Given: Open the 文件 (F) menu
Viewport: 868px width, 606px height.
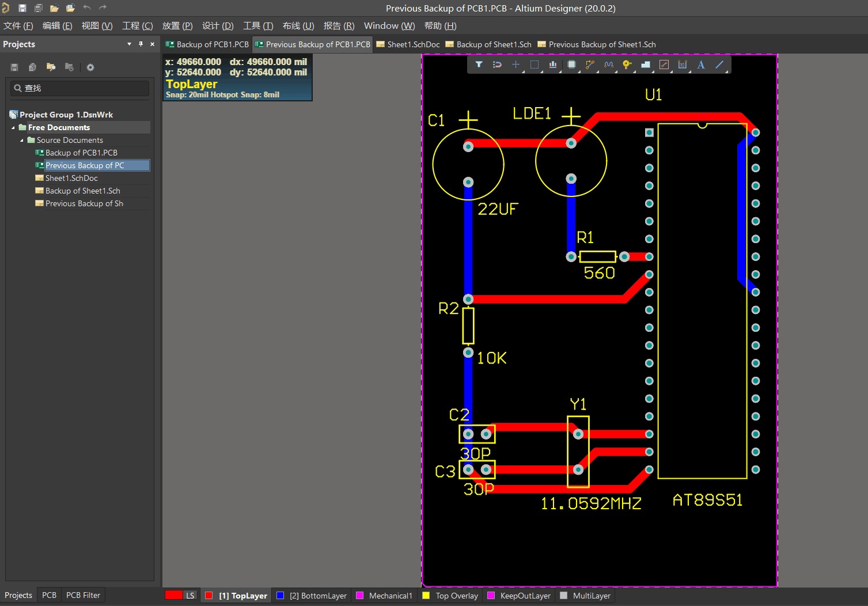Looking at the screenshot, I should click(x=18, y=26).
